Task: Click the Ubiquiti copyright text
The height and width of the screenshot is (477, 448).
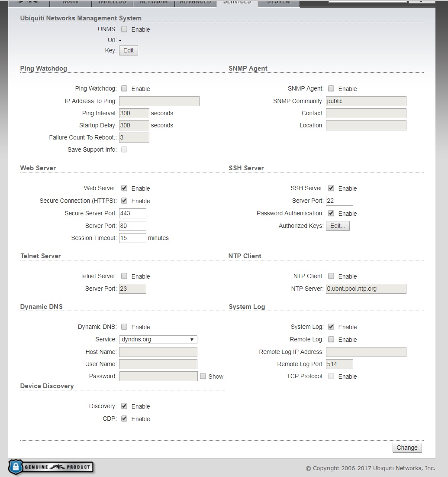Action: pyautogui.click(x=371, y=468)
